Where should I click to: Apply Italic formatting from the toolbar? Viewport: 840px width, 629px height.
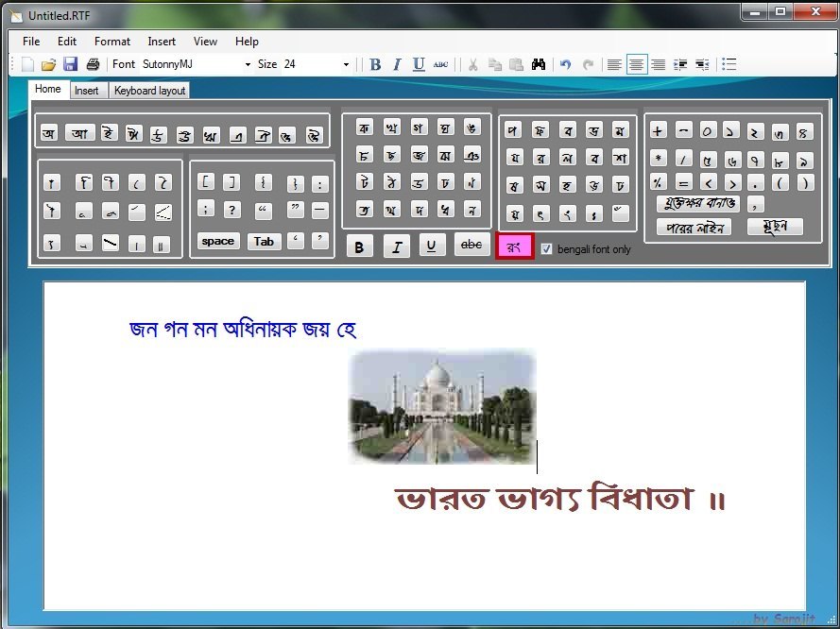coord(396,64)
